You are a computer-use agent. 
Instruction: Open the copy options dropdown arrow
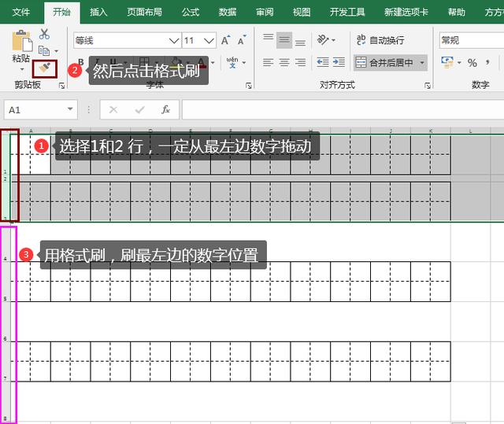(x=56, y=51)
